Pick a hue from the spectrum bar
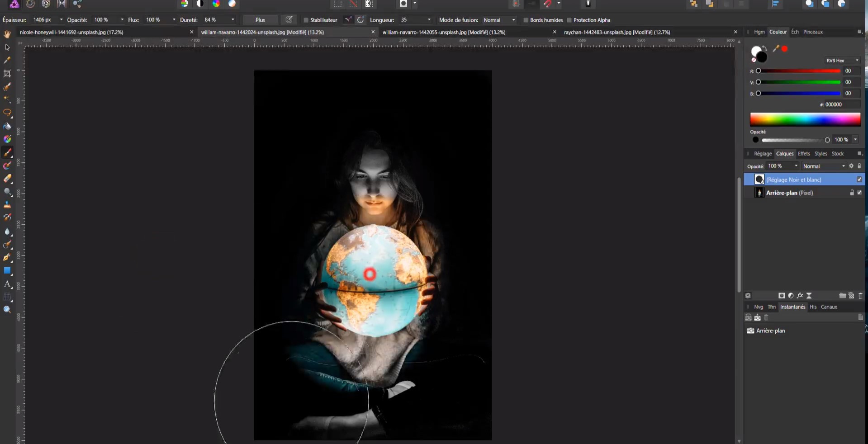 tap(805, 119)
